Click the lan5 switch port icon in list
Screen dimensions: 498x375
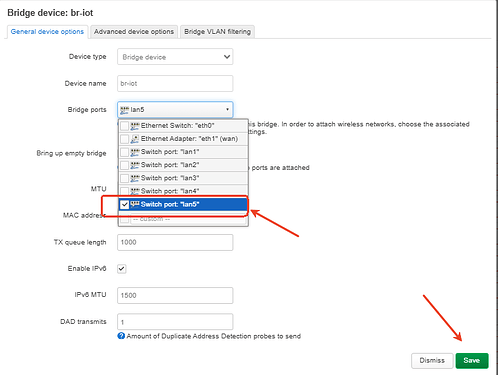(x=135, y=204)
